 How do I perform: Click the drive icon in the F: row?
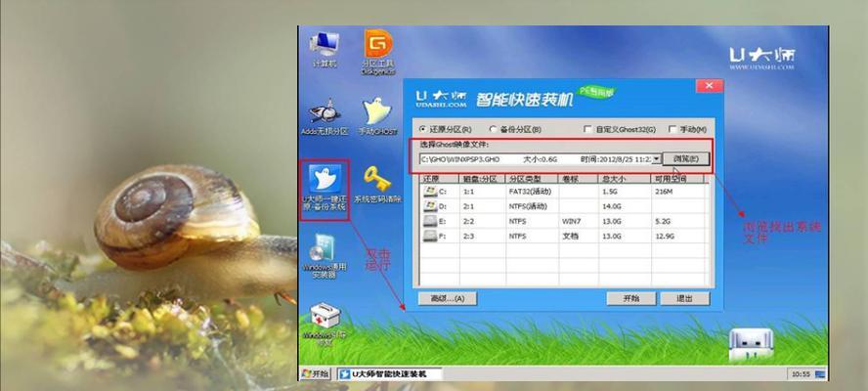tap(429, 236)
